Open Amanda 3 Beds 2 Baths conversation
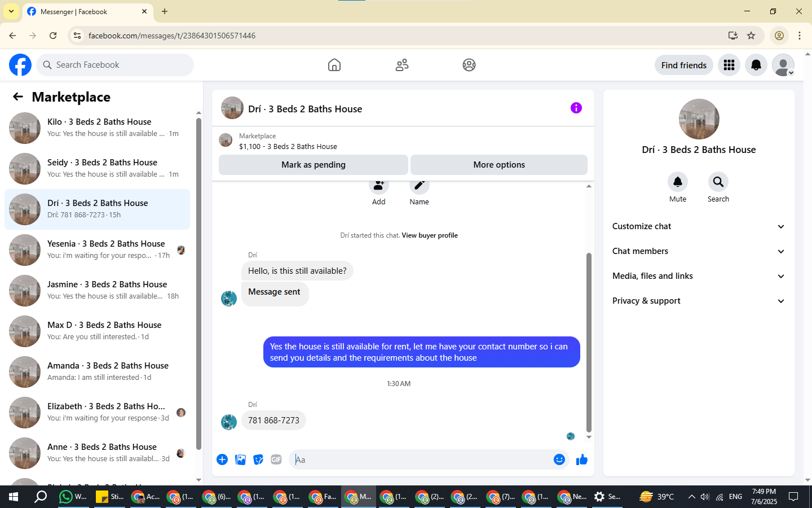812x508 pixels. pyautogui.click(x=98, y=372)
